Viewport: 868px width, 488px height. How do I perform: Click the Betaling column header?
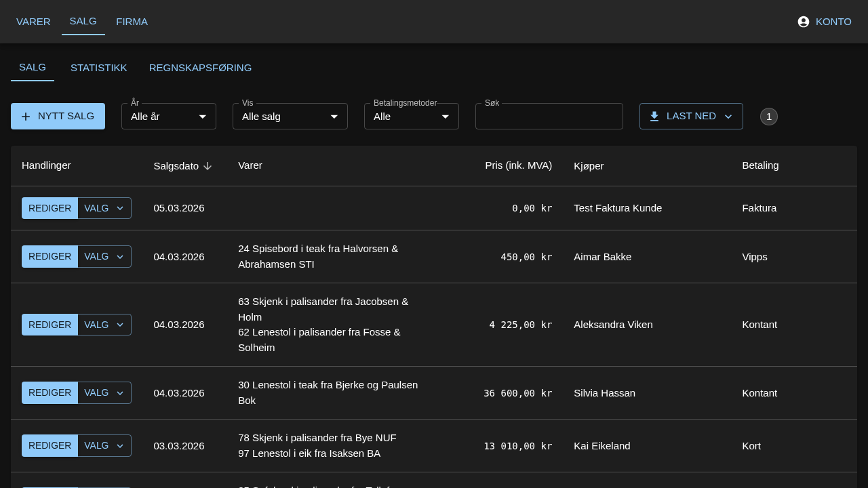coord(760,165)
